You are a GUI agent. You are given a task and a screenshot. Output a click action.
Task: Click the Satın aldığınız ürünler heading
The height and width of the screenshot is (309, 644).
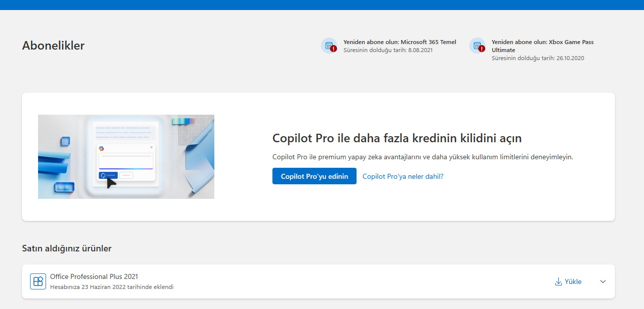click(67, 248)
